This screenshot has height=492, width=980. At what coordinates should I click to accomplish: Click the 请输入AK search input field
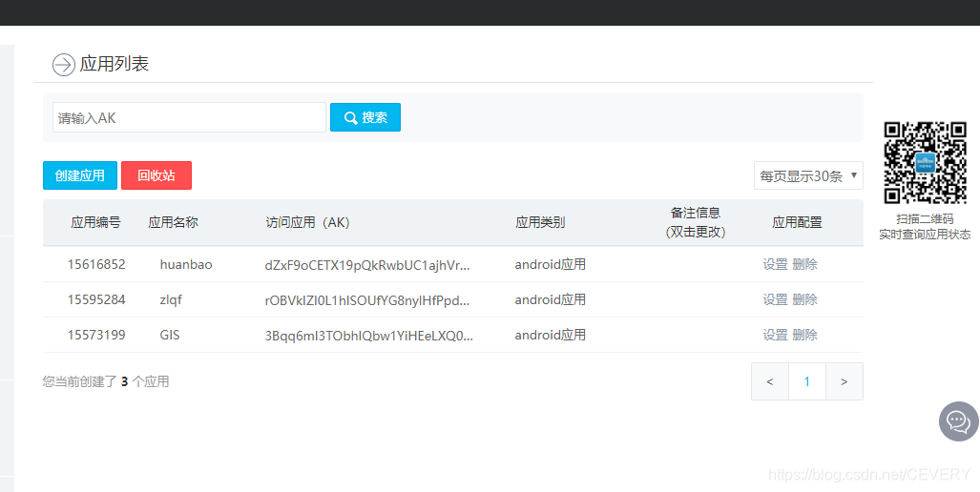(x=189, y=117)
